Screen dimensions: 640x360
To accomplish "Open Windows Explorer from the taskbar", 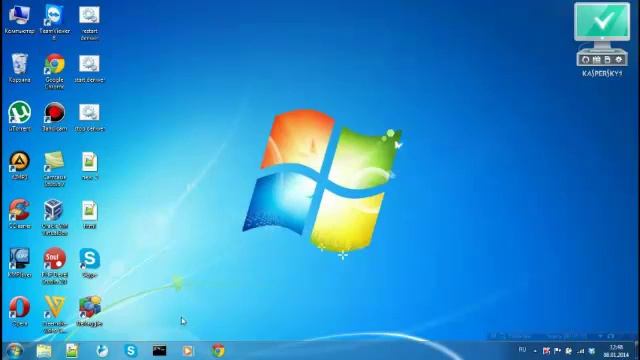I will (x=44, y=351).
